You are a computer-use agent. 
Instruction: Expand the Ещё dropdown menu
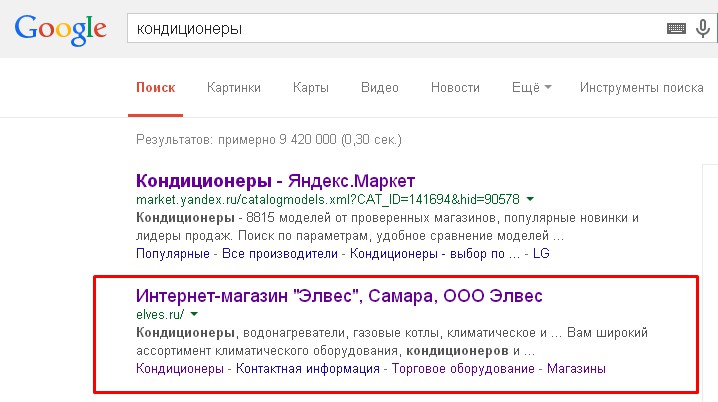coord(532,87)
